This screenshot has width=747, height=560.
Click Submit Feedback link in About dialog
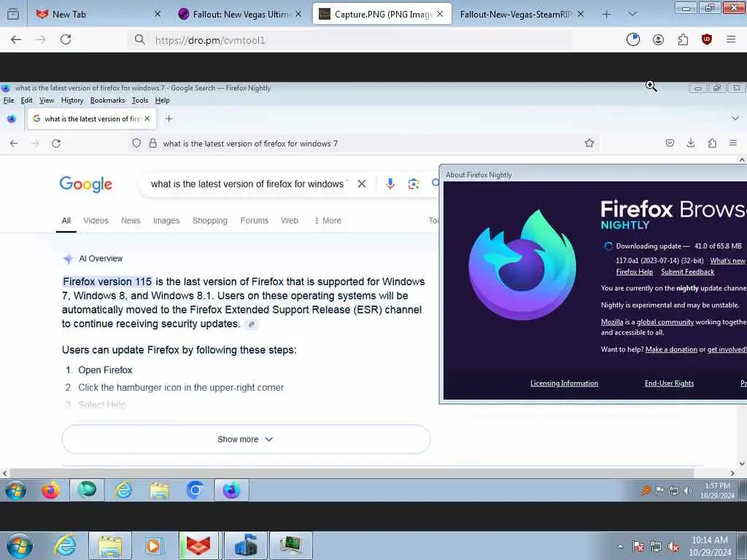point(687,272)
